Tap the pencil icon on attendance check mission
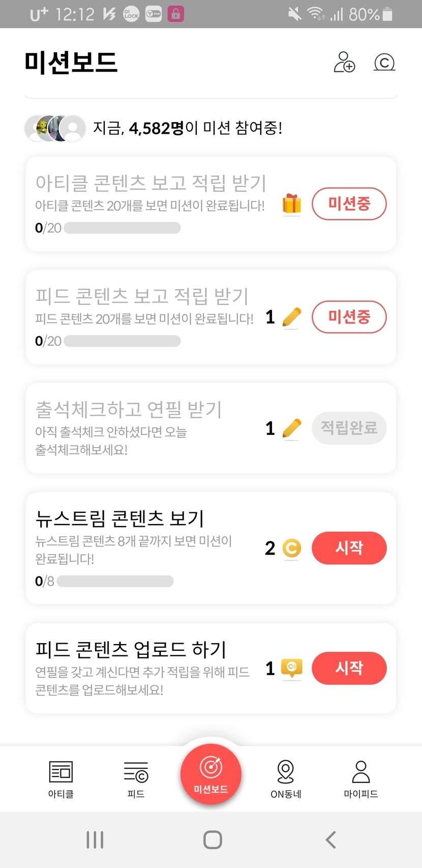Viewport: 422px width, 868px height. [x=291, y=428]
